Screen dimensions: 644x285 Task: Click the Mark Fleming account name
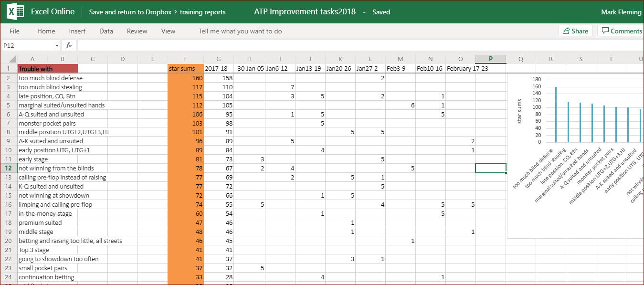621,12
